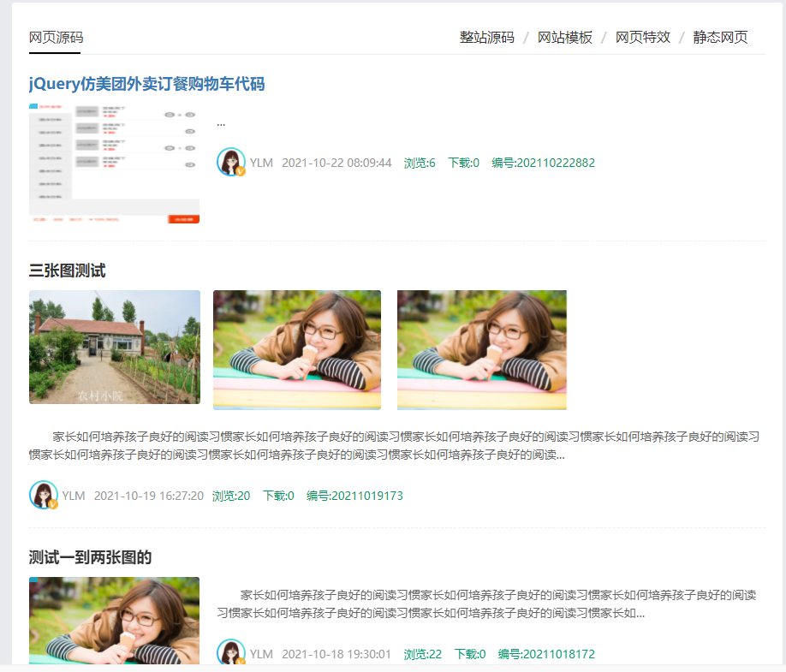This screenshot has height=672, width=786.
Task: Open jQuery仿美团外卖订餐购物车代码 article title
Action: point(146,84)
